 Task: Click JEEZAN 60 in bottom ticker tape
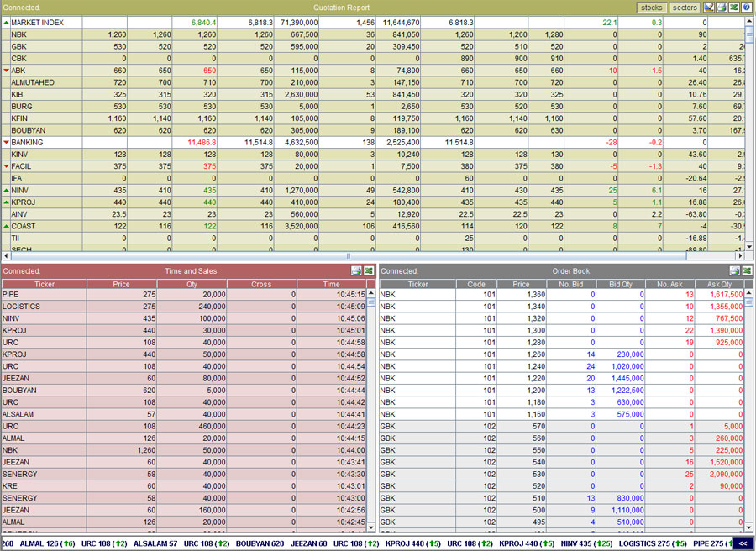(308, 543)
